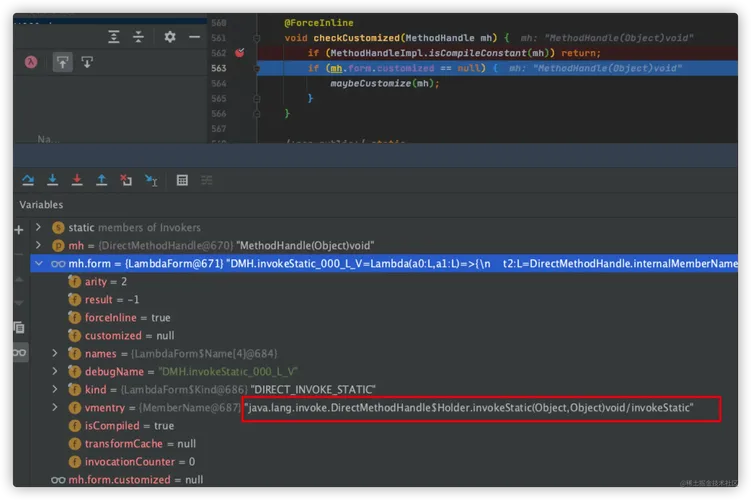This screenshot has height=500, width=751.
Task: Click the highlighted execution line 563
Action: (496, 68)
